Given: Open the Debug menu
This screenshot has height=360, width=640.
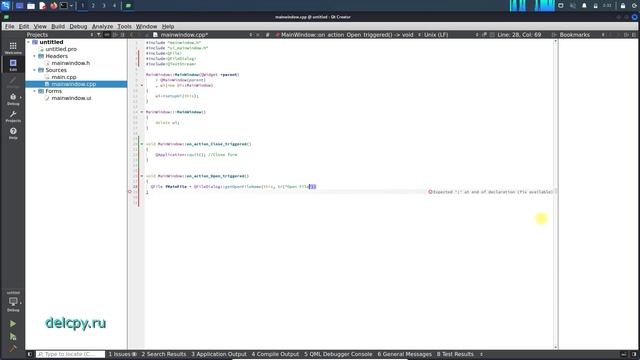Looking at the screenshot, I should (x=78, y=26).
